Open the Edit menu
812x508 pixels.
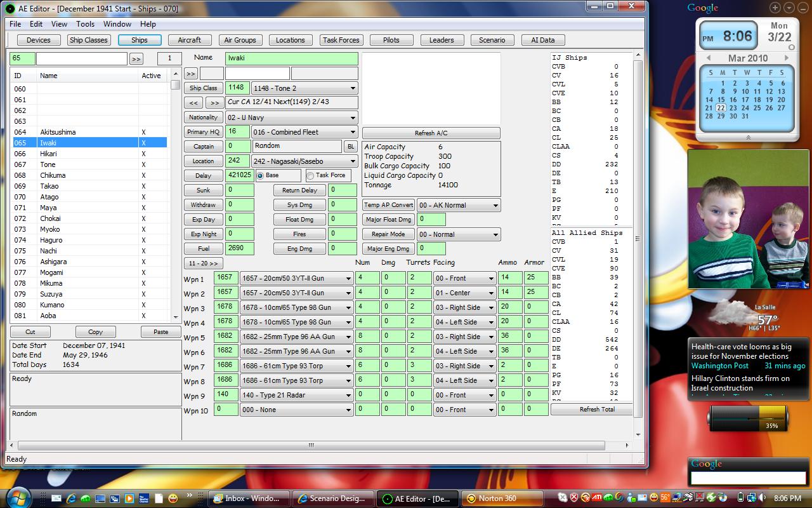pos(36,24)
